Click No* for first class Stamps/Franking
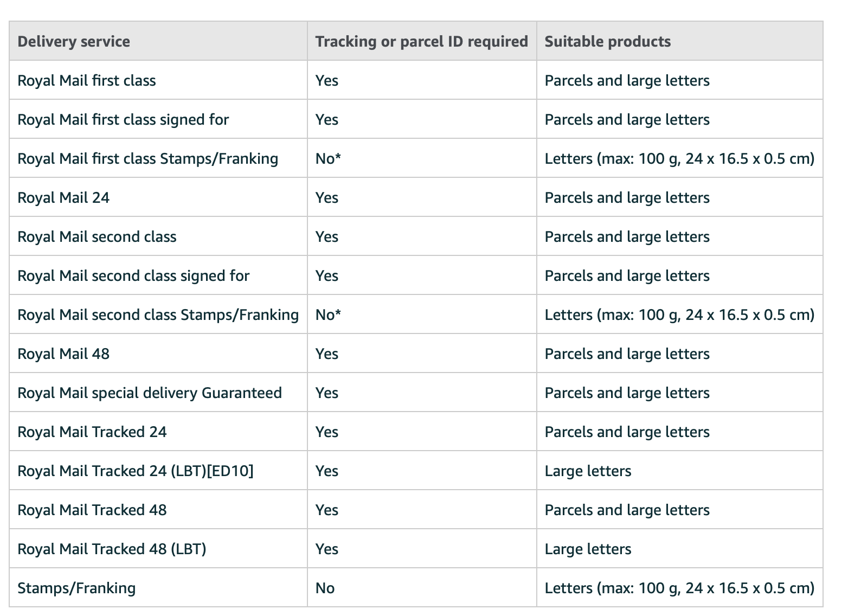Viewport: 848px width, 616px height. (x=328, y=159)
